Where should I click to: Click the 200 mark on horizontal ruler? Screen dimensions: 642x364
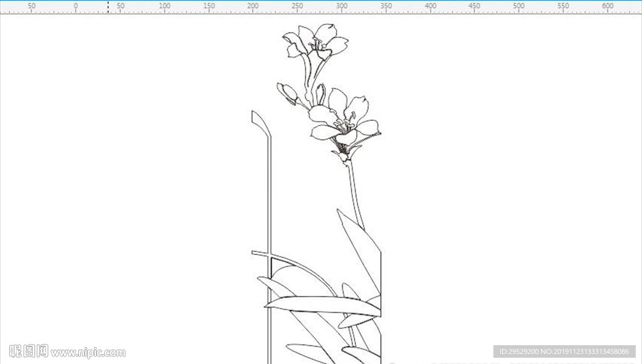click(253, 6)
